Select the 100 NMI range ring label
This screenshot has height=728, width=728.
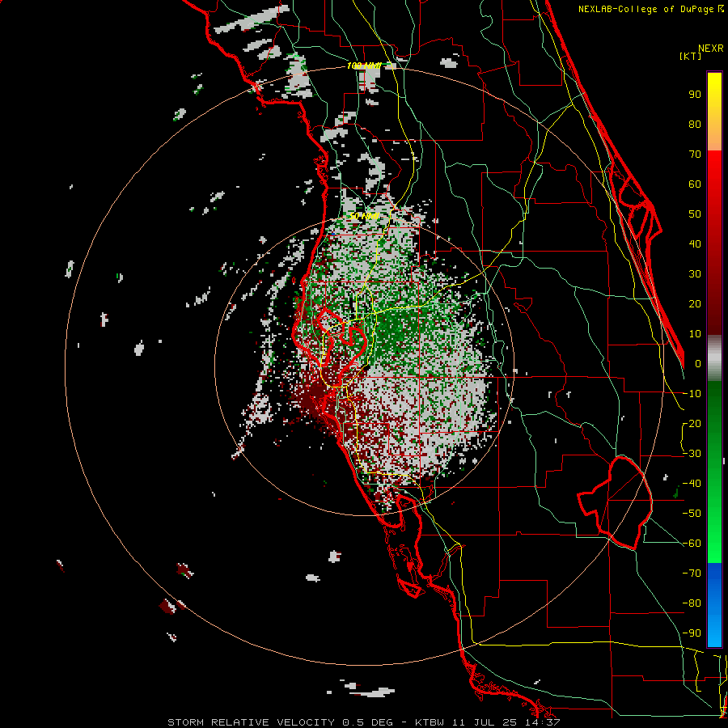(x=364, y=66)
